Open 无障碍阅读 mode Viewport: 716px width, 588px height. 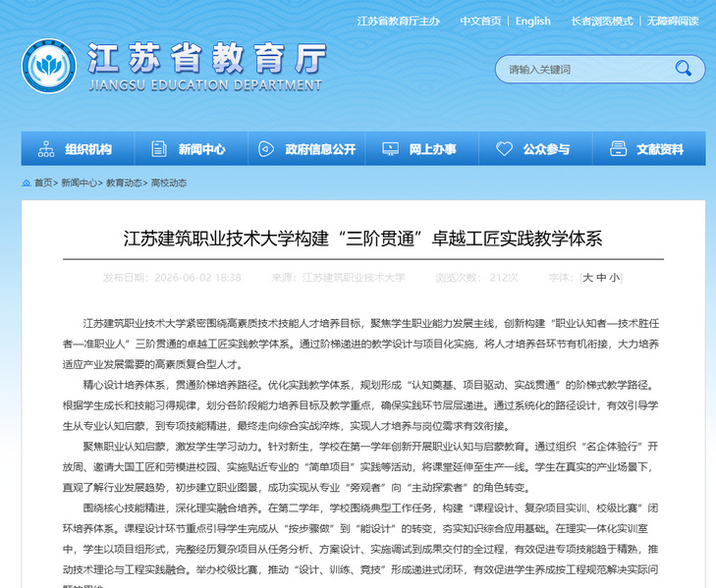[673, 21]
